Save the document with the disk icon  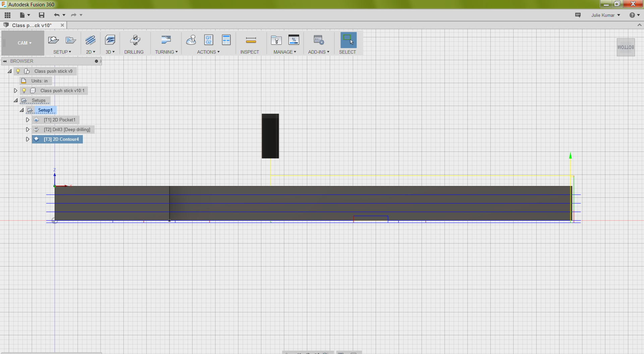[42, 15]
